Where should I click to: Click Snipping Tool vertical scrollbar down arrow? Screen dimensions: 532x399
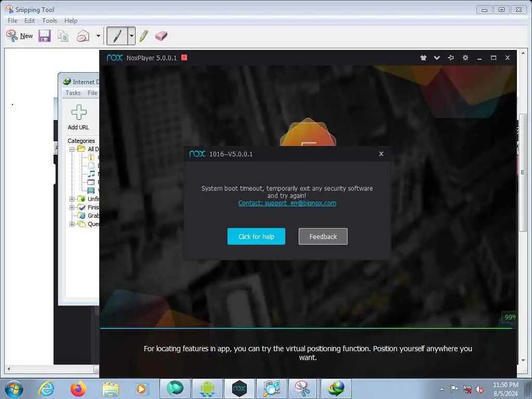(523, 360)
